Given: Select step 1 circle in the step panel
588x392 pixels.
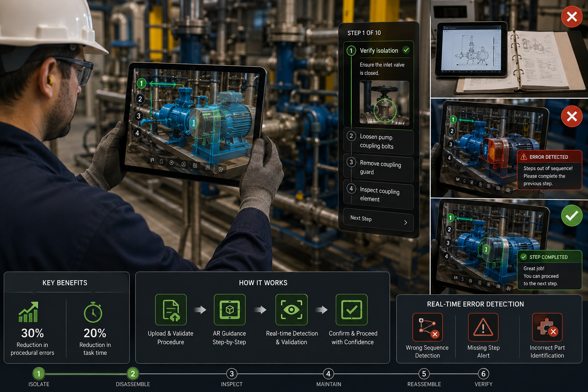Looking at the screenshot, I should click(x=351, y=51).
